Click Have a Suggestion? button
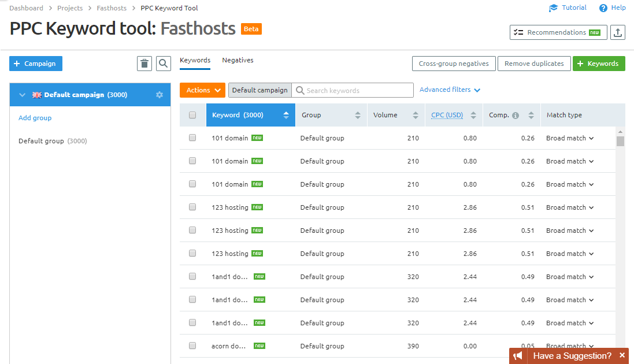This screenshot has width=634, height=364. click(x=572, y=356)
